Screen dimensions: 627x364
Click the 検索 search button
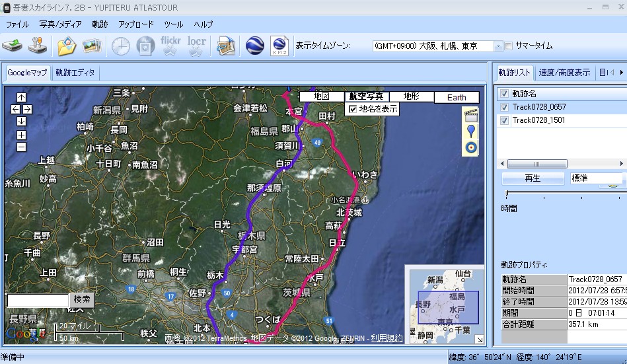[82, 299]
